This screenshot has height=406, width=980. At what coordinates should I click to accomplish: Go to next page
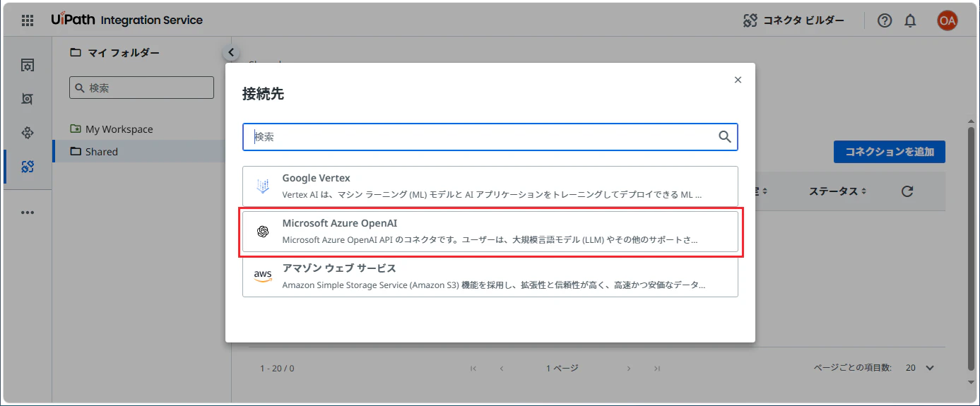629,368
